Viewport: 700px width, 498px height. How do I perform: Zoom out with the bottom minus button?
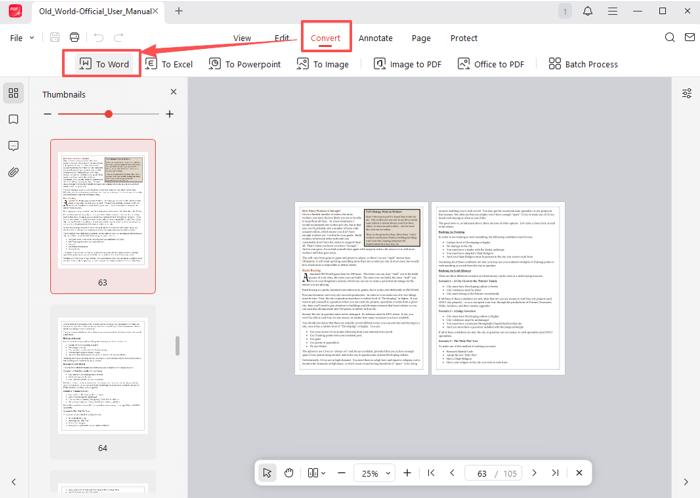coord(342,473)
